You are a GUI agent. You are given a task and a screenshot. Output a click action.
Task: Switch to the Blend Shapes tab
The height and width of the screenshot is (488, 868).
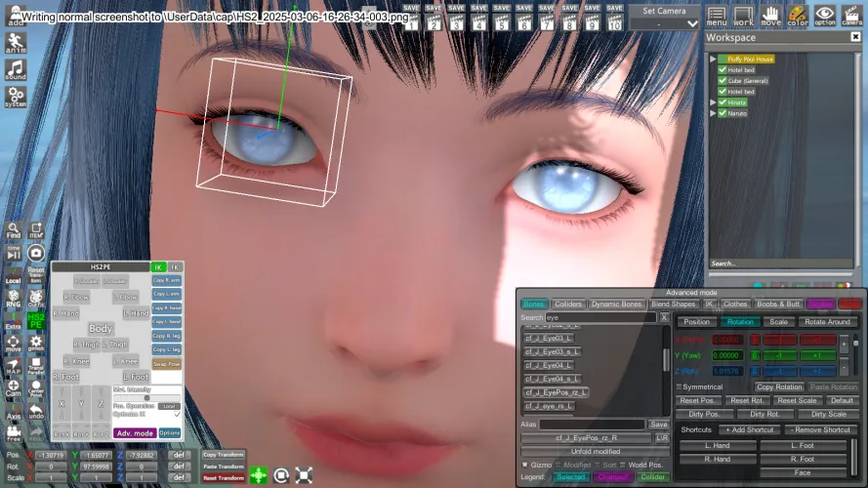[x=674, y=305]
